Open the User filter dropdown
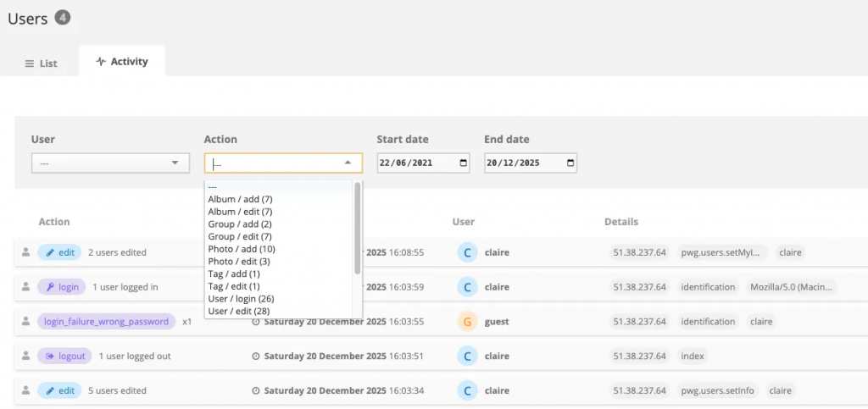Image resolution: width=868 pixels, height=409 pixels. pyautogui.click(x=110, y=163)
